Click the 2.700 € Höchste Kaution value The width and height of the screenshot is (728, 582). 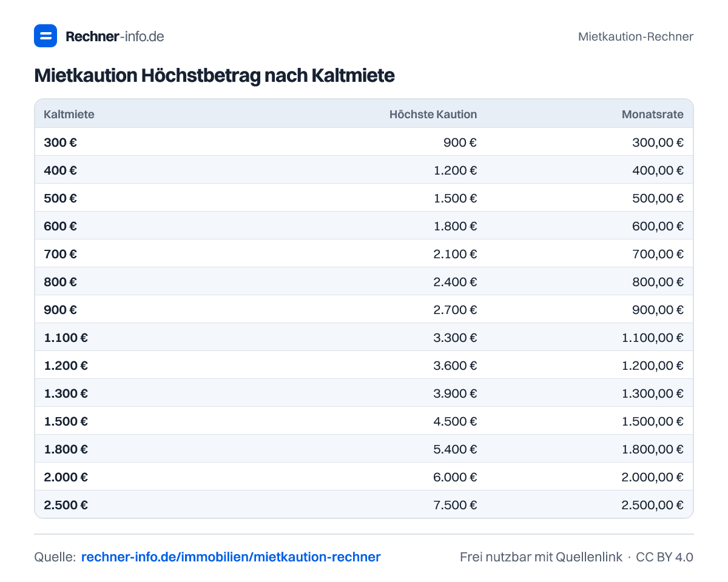tap(455, 310)
